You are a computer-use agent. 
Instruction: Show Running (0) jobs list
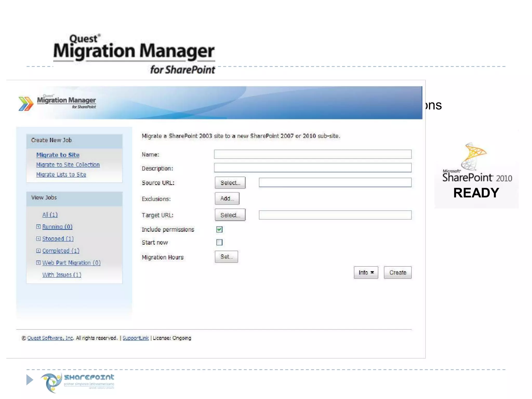[57, 227]
